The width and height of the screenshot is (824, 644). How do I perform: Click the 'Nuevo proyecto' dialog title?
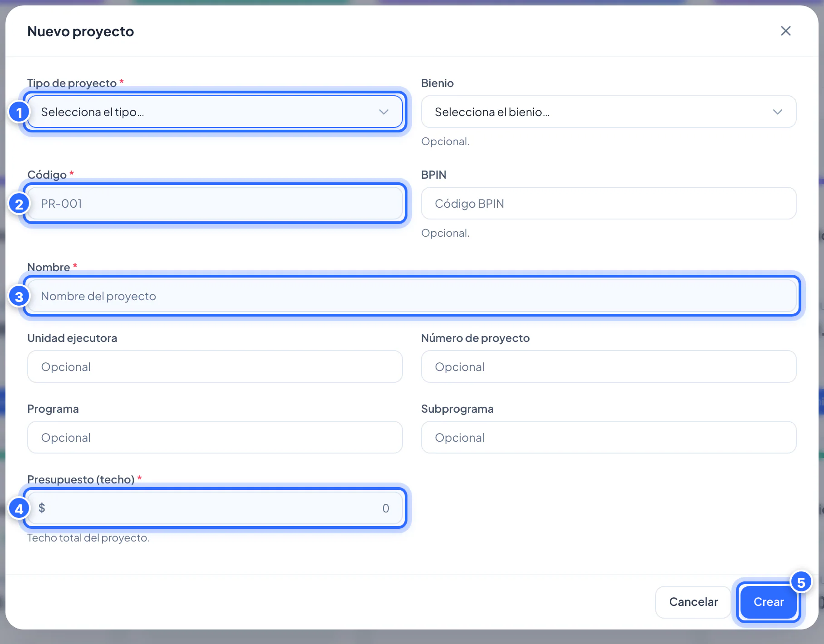(x=81, y=31)
